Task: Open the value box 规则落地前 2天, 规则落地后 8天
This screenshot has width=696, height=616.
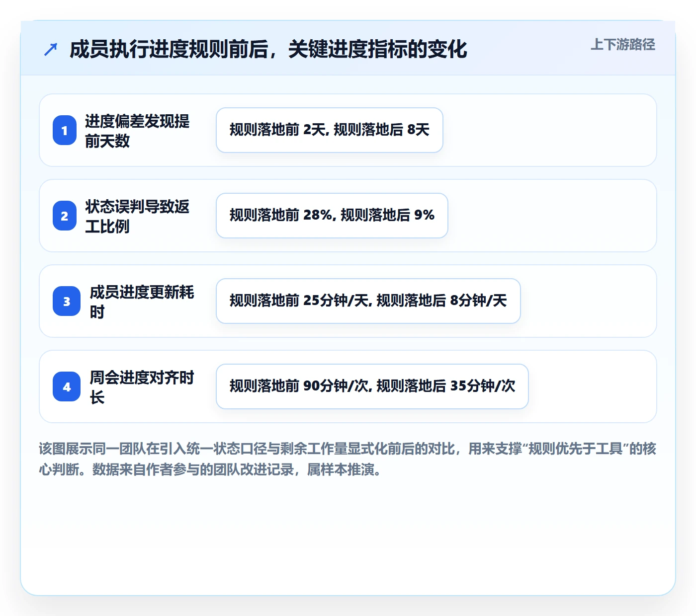Action: pos(330,130)
